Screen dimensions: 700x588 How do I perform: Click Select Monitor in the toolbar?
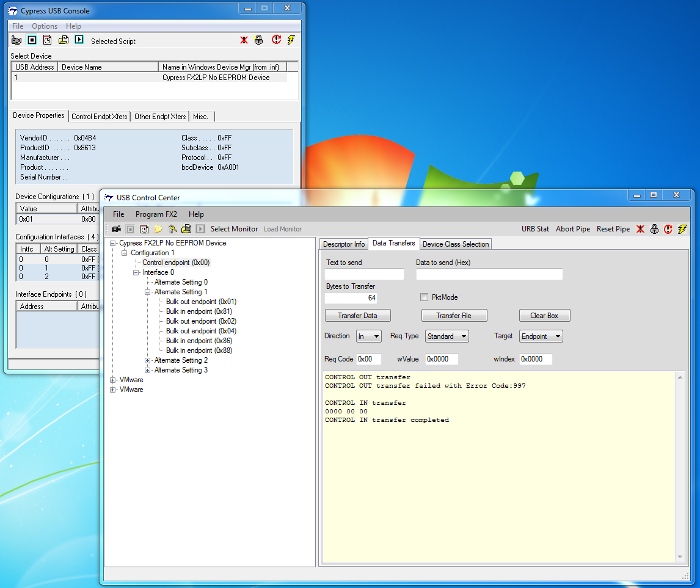[x=234, y=229]
